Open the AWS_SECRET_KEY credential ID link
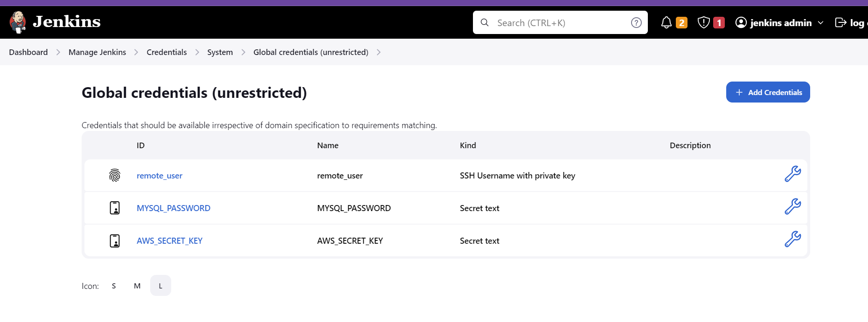The image size is (868, 322). click(169, 241)
